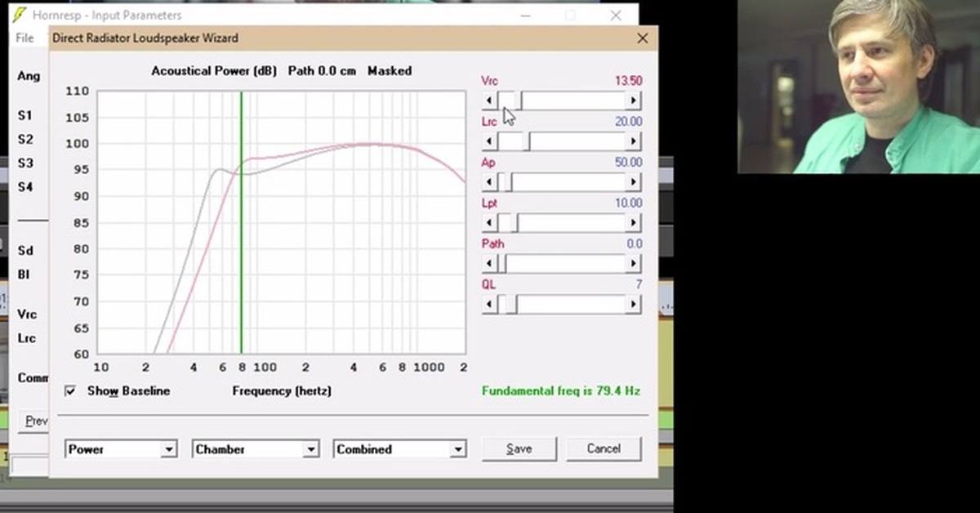Click QL slider right arrow
980x513 pixels.
point(633,305)
